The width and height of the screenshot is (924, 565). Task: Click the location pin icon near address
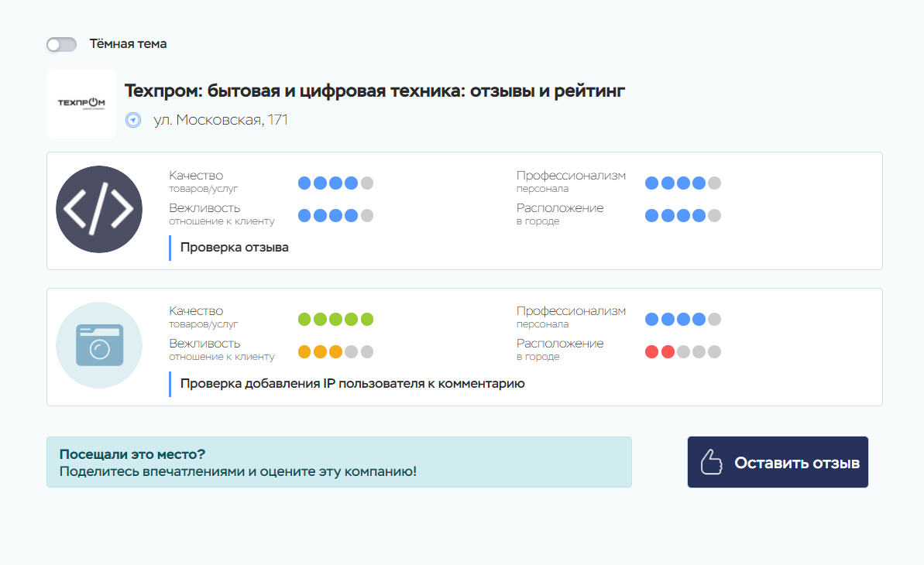tap(133, 120)
